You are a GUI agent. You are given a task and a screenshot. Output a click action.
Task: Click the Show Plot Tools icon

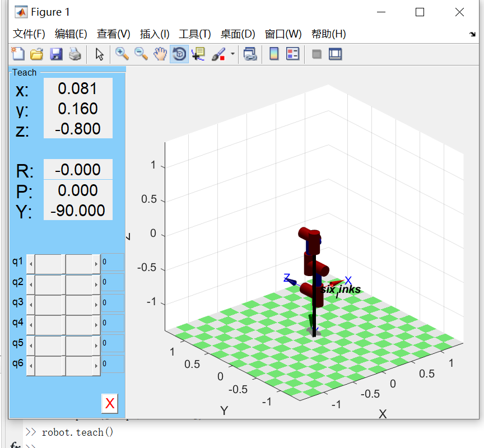(x=335, y=54)
